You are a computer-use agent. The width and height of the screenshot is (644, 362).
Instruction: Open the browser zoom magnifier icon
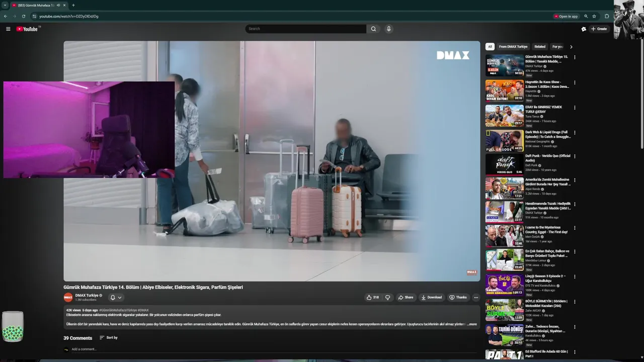pos(586,16)
